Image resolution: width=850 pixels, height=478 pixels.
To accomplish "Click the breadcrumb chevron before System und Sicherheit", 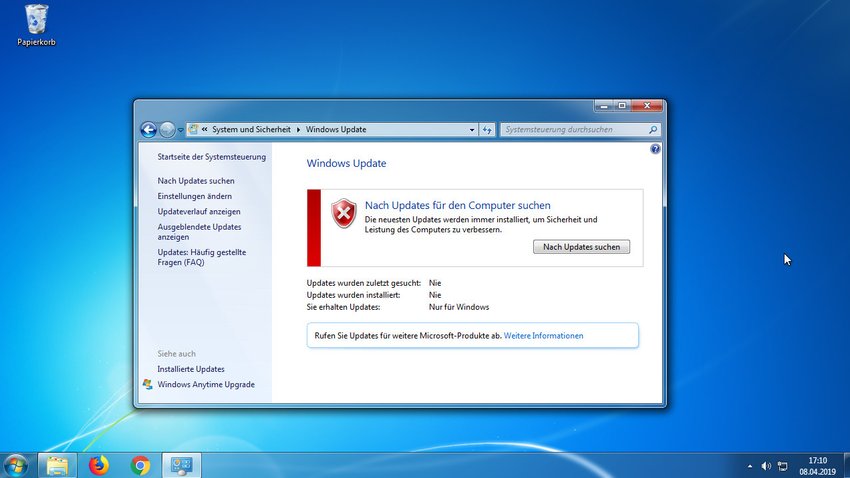I will (204, 130).
